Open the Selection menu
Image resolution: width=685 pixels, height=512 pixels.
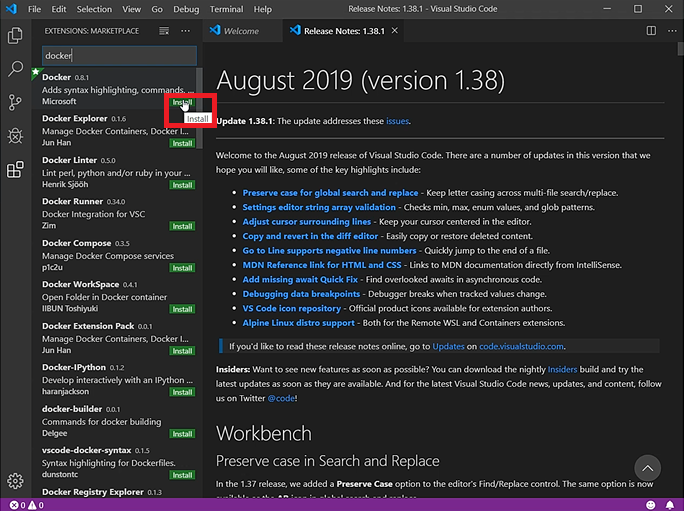point(94,9)
